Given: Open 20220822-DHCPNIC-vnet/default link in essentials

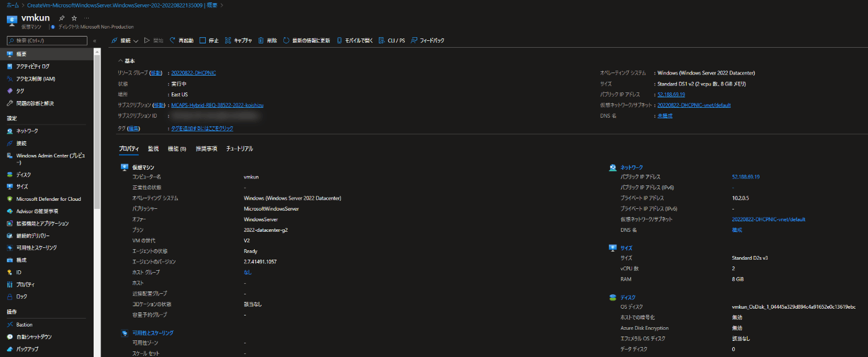Looking at the screenshot, I should coord(694,105).
